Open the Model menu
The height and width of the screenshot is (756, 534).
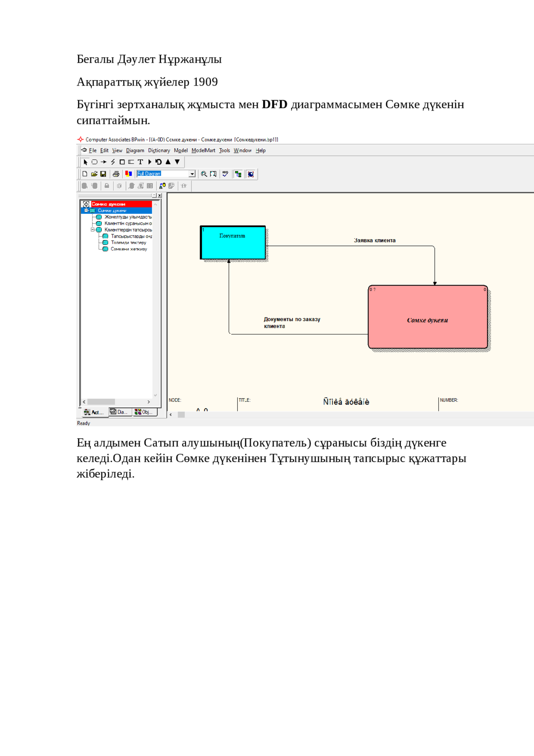point(181,151)
